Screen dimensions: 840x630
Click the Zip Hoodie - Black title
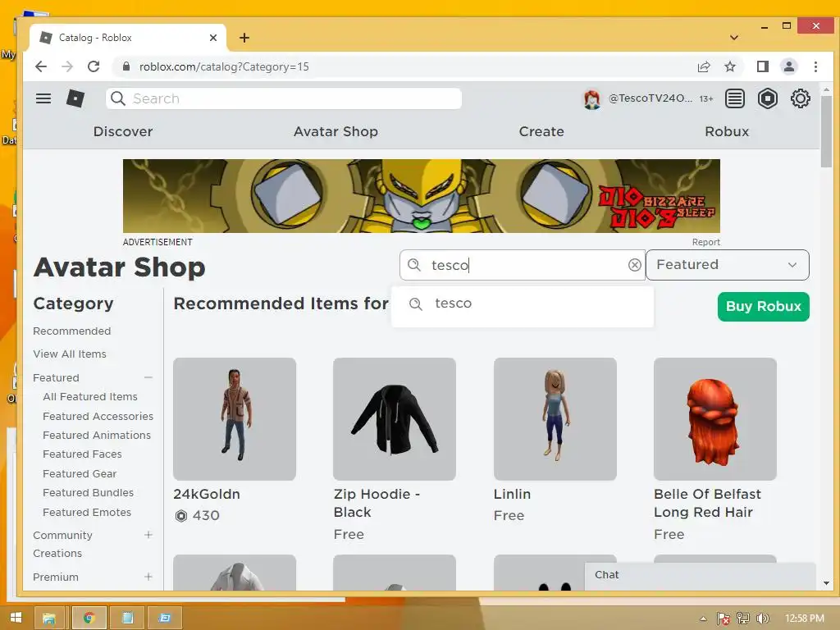[x=377, y=503]
